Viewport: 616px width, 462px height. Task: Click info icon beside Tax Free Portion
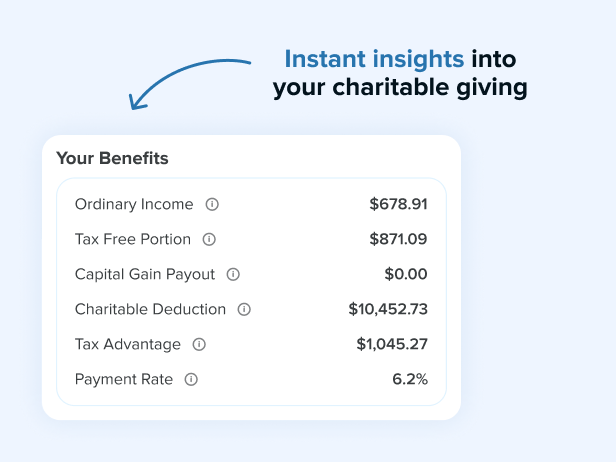pyautogui.click(x=209, y=239)
